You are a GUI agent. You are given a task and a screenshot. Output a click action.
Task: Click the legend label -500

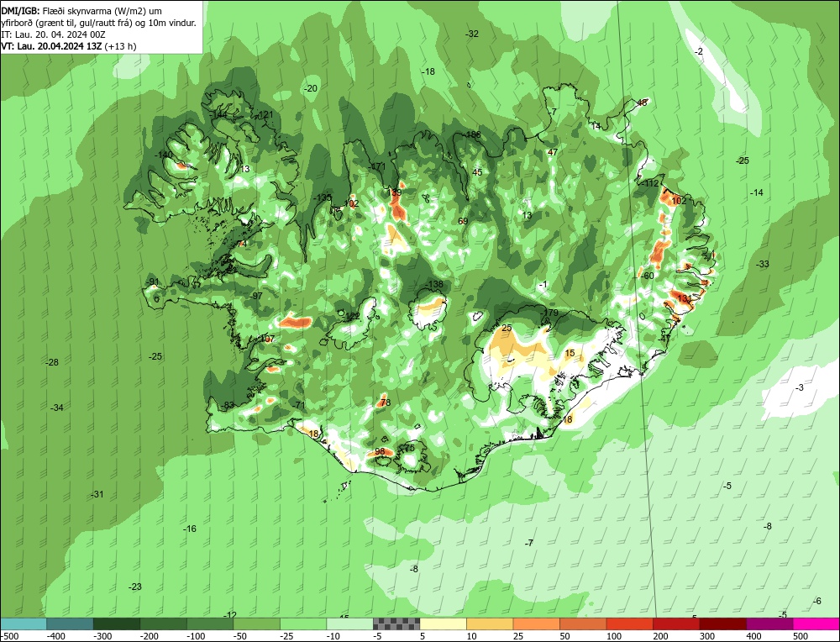pyautogui.click(x=9, y=636)
